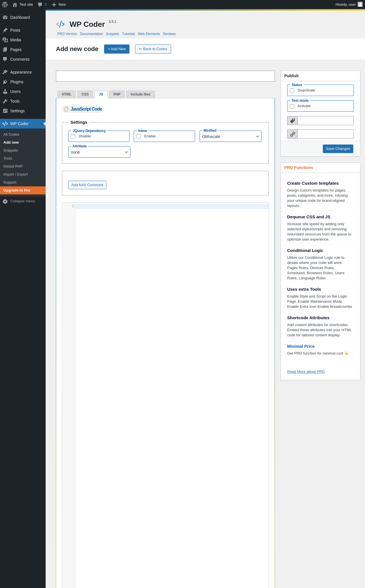
Task: Open Global PHP submenu item
Action: tap(23, 166)
